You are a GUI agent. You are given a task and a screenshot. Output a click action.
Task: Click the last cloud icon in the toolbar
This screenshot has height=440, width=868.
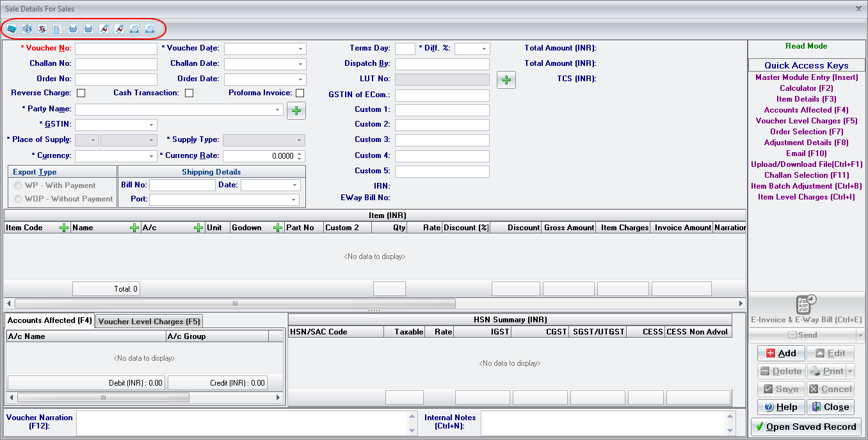(150, 29)
